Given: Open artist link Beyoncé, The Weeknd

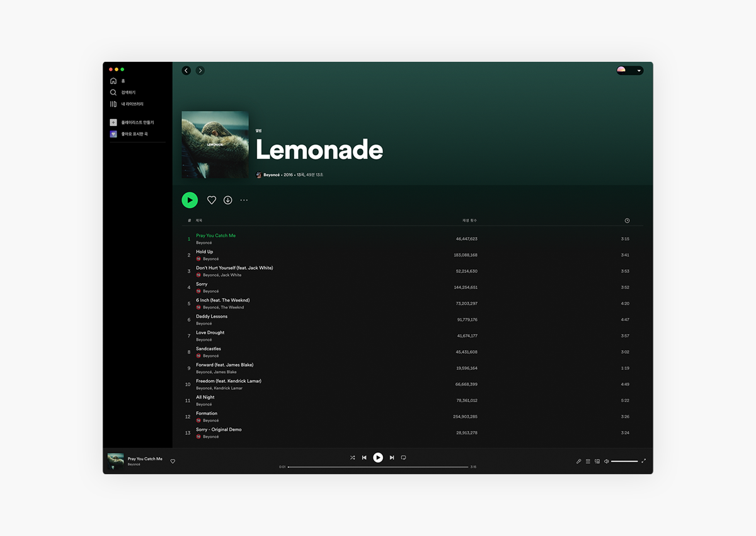Looking at the screenshot, I should 223,307.
